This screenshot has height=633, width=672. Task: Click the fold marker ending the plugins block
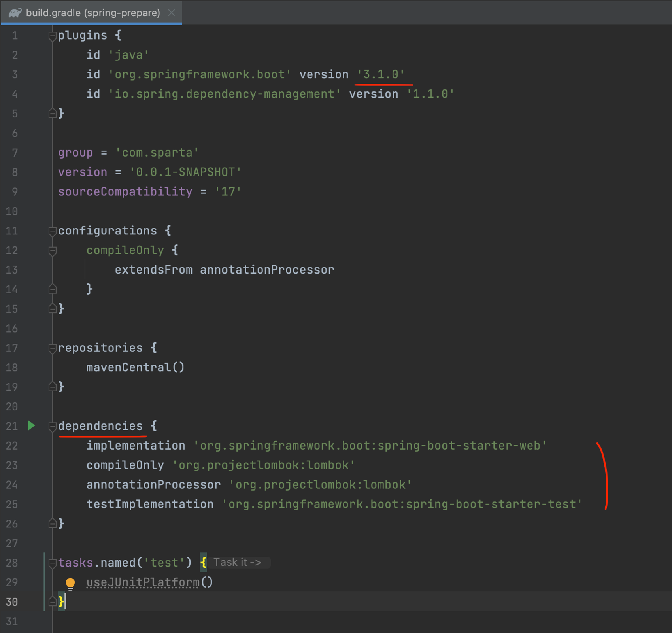point(52,113)
